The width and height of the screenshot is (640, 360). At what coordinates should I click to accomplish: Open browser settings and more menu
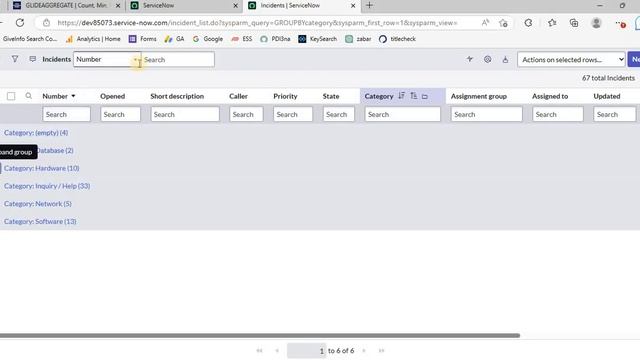(x=620, y=23)
